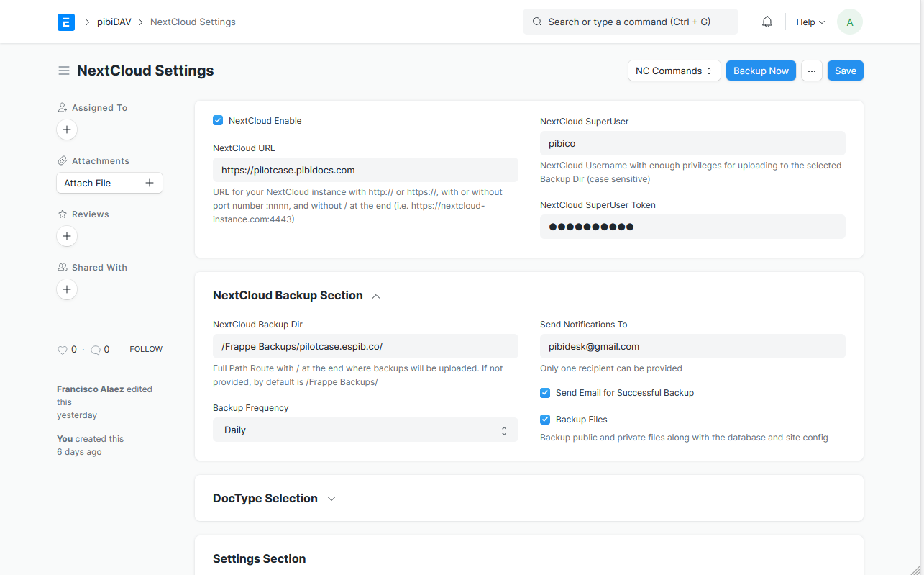This screenshot has width=924, height=575.
Task: Like this document with the heart icon
Action: click(63, 350)
